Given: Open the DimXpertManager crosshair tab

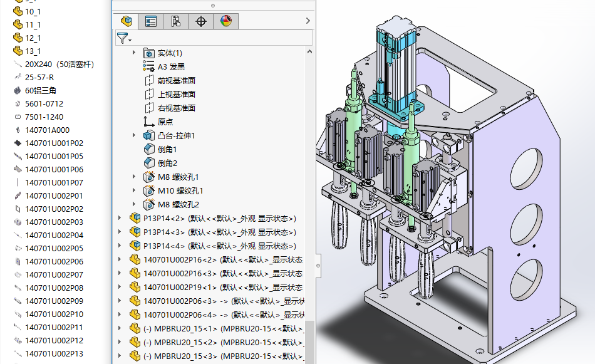Looking at the screenshot, I should (x=201, y=21).
